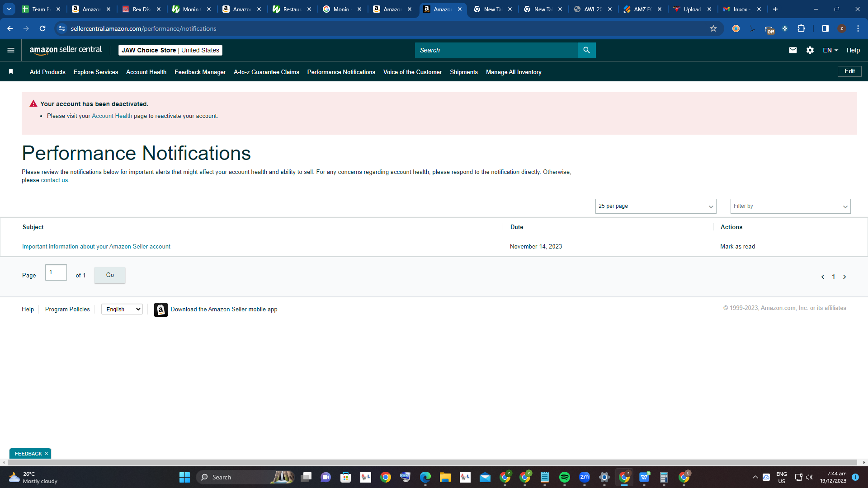Image resolution: width=868 pixels, height=488 pixels.
Task: View site information icon in the address bar
Action: click(62, 28)
